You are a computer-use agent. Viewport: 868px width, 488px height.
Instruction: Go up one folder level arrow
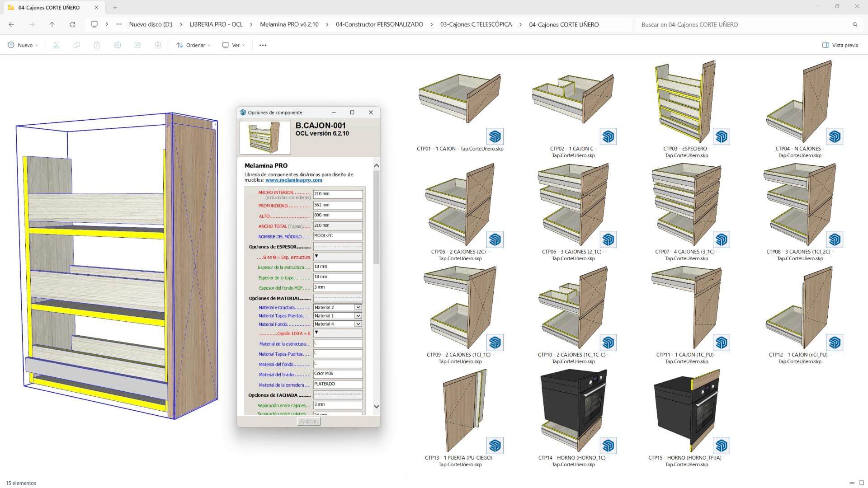pyautogui.click(x=52, y=24)
